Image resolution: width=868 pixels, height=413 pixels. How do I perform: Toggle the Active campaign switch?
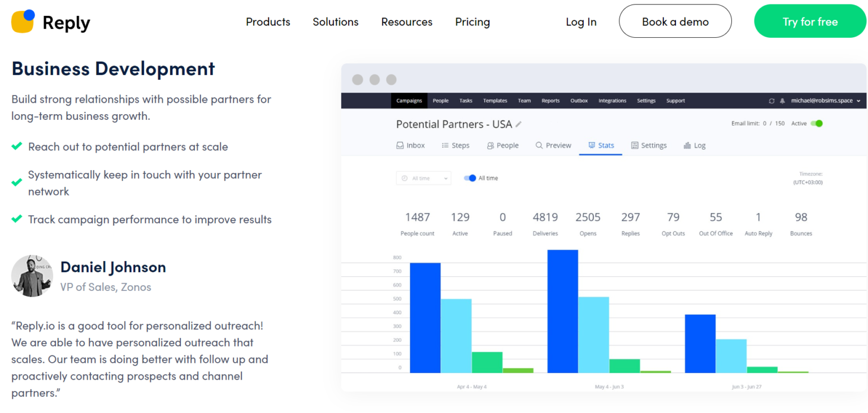(817, 123)
